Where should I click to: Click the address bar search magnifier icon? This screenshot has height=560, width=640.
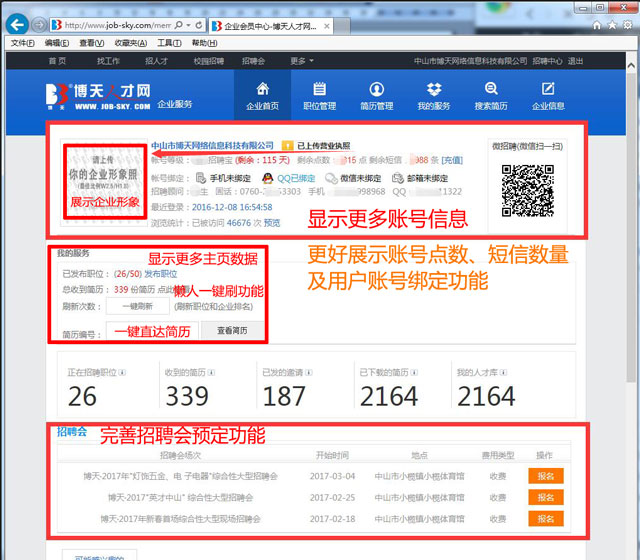coord(178,25)
